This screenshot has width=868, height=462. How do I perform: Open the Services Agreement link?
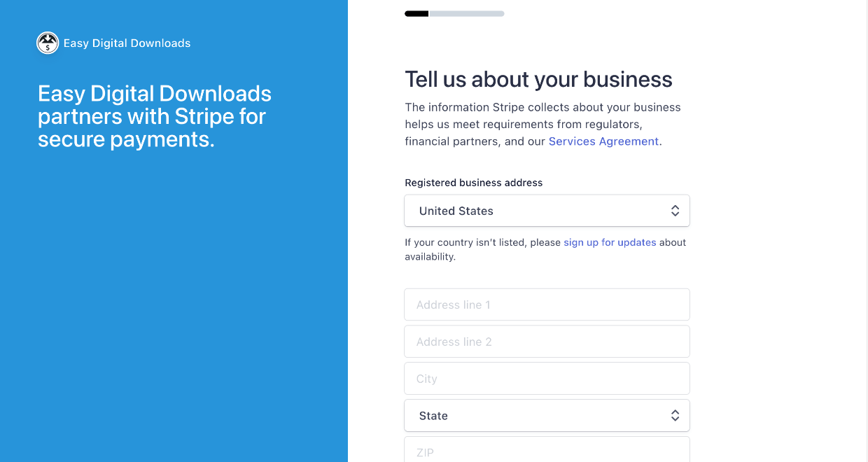coord(603,141)
